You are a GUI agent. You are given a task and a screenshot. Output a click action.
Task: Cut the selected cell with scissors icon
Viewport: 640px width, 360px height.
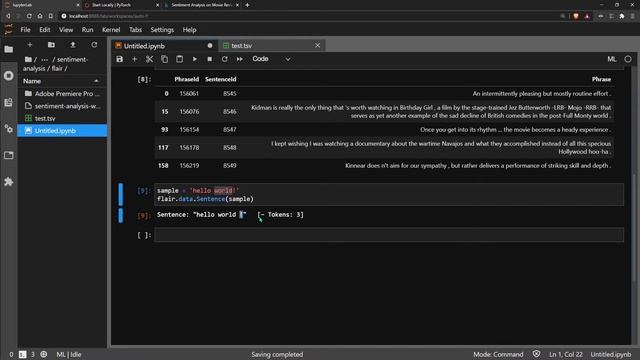[149, 59]
